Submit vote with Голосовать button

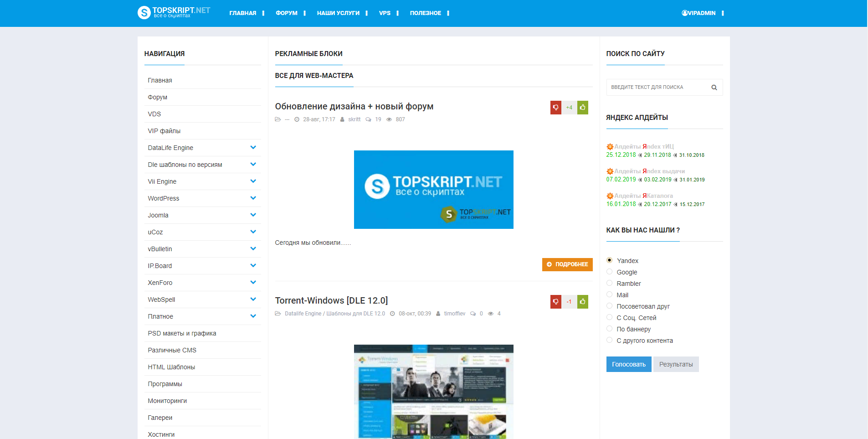tap(629, 364)
